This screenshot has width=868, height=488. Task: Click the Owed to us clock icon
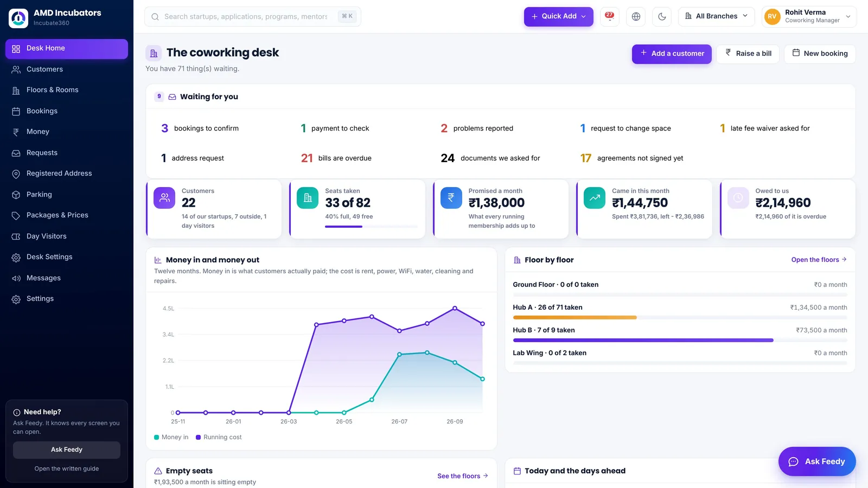(x=738, y=198)
